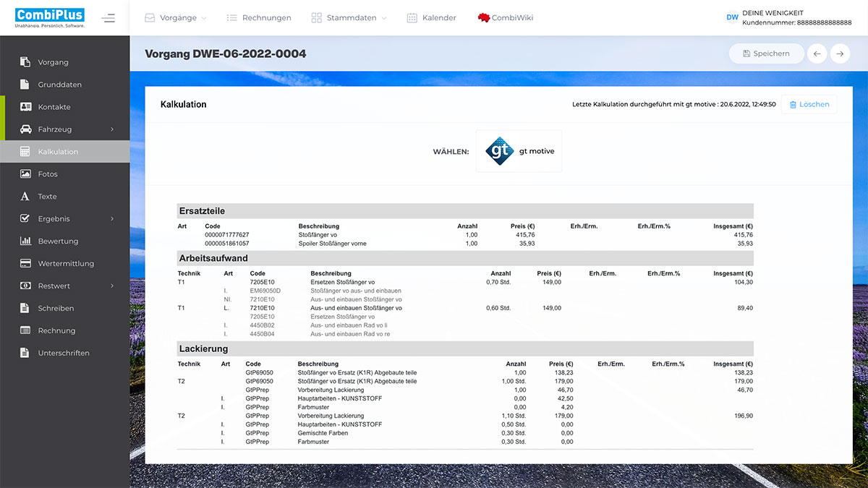Open Wertermittlung via its card icon
Viewport: 868px width, 488px height.
coord(24,263)
